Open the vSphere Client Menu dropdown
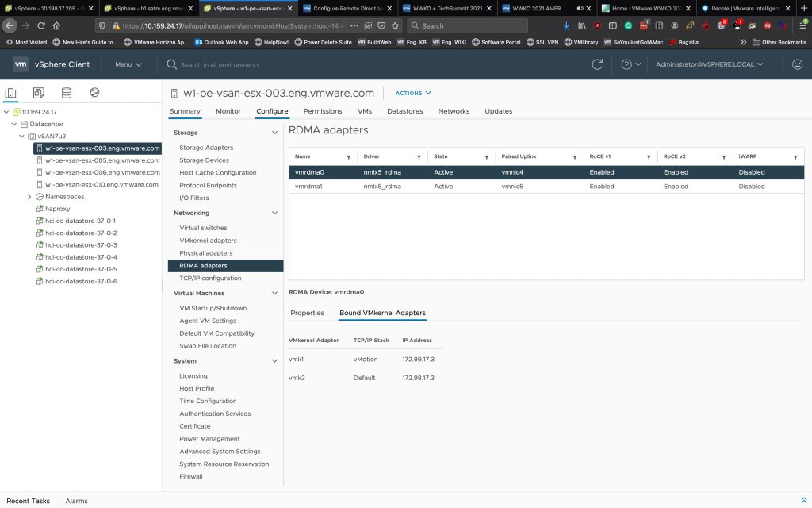The width and height of the screenshot is (812, 508). [x=128, y=64]
